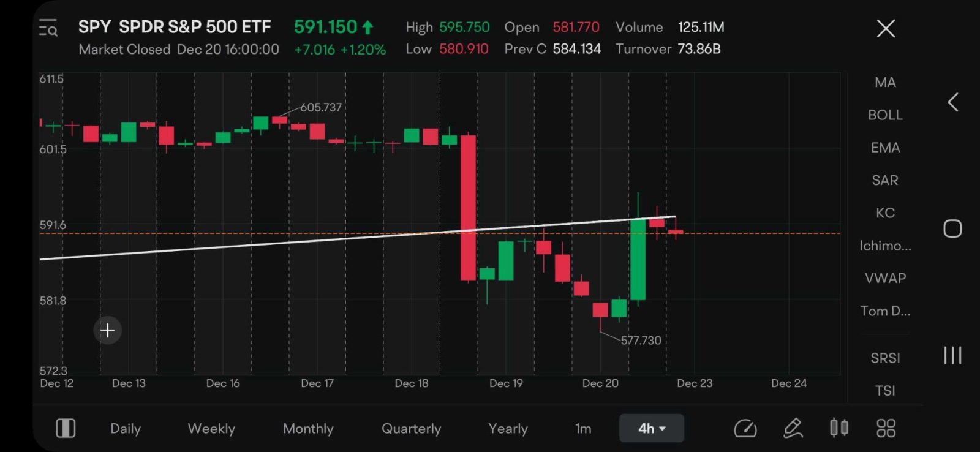The width and height of the screenshot is (980, 452).
Task: Enable the BOLL indicator
Action: pos(885,115)
